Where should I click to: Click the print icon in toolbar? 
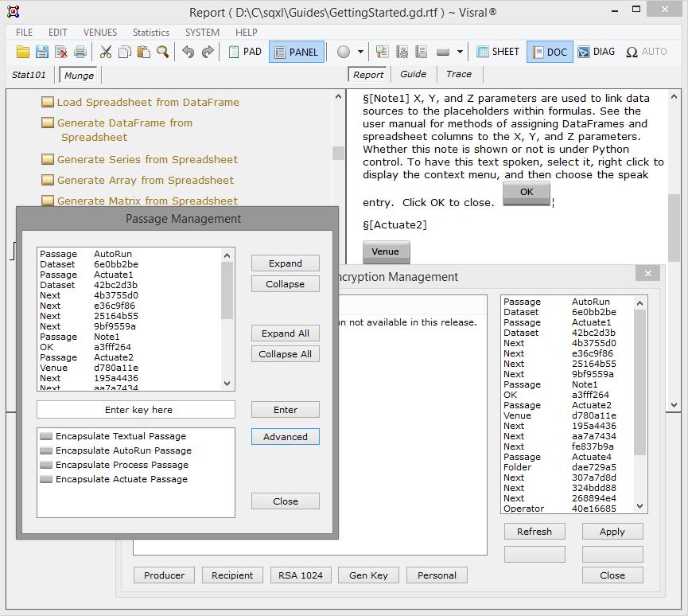pos(80,52)
